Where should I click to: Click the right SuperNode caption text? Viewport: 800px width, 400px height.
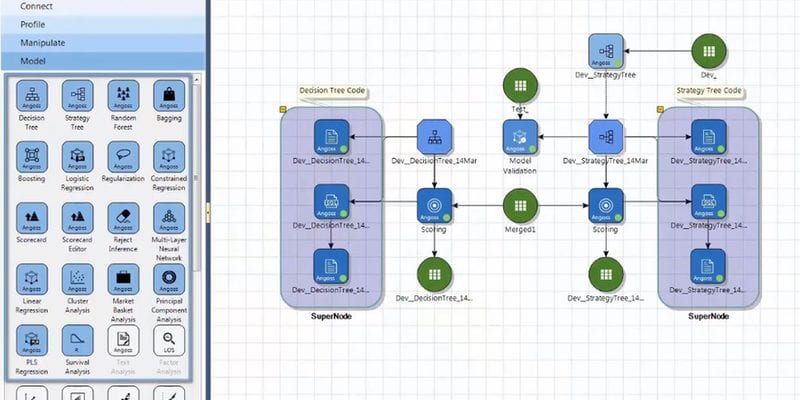pos(708,316)
